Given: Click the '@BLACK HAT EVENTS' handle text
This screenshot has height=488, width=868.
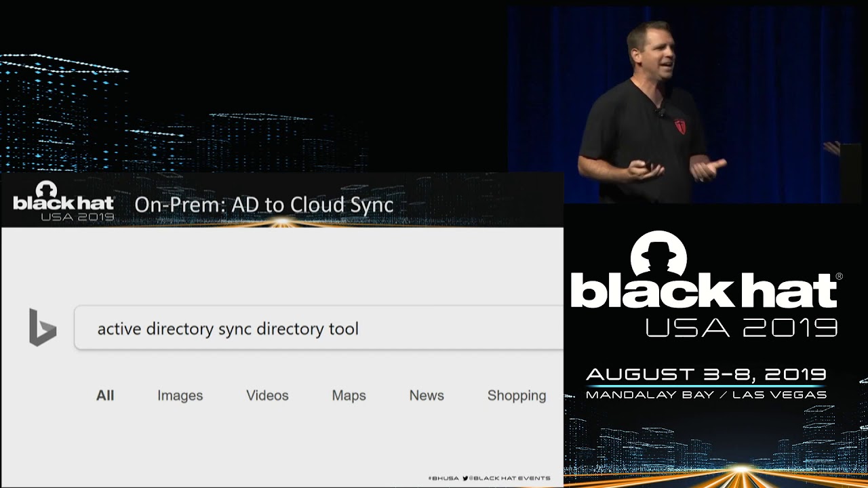Looking at the screenshot, I should (x=510, y=478).
